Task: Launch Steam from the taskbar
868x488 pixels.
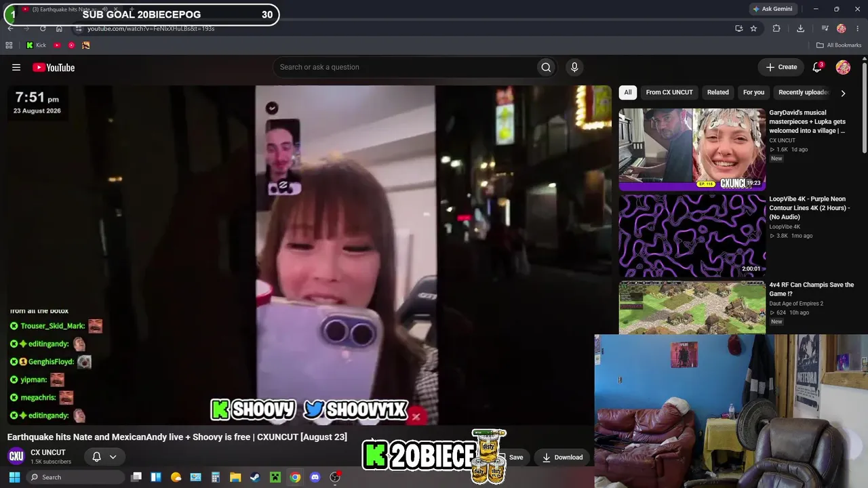Action: 255,477
